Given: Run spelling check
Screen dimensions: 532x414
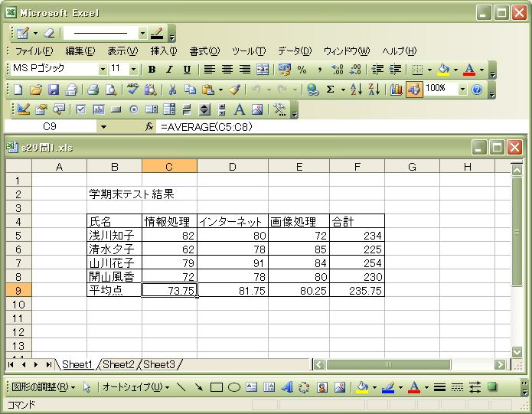Looking at the screenshot, I should (132, 90).
